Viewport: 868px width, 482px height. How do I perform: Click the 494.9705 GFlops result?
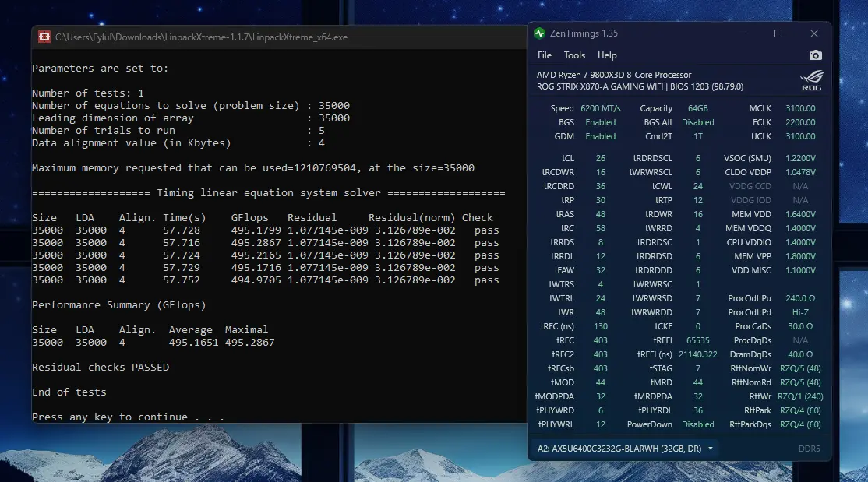pyautogui.click(x=256, y=280)
